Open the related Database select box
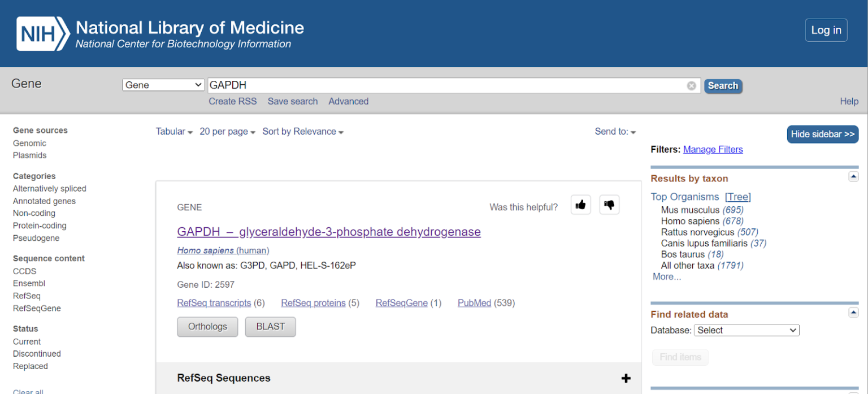 [746, 330]
